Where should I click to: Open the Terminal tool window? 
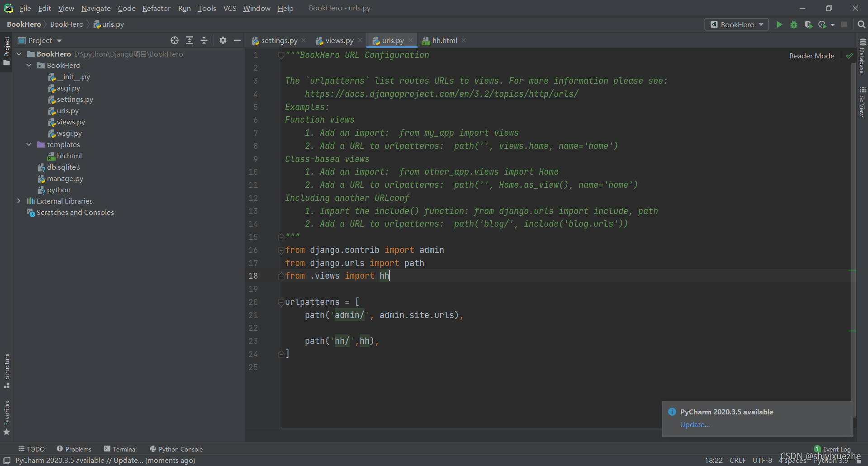coord(120,449)
